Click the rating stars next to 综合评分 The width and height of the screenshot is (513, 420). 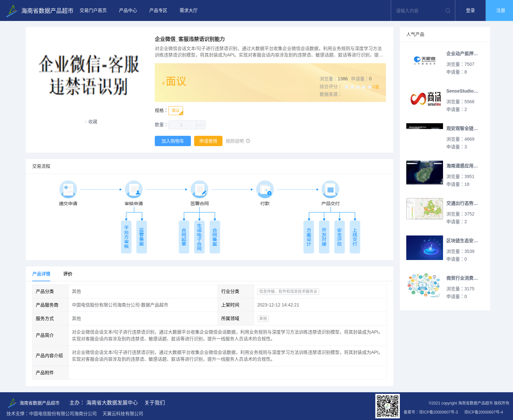point(358,87)
